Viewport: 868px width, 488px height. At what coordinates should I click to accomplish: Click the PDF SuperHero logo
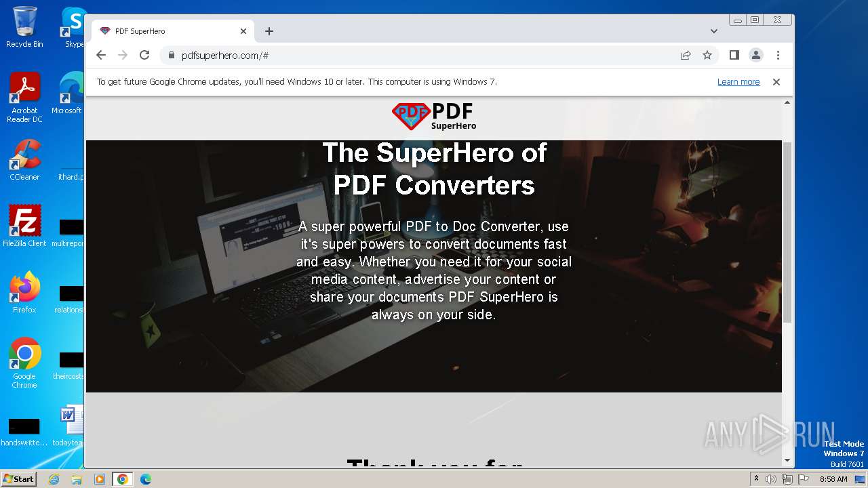[434, 117]
